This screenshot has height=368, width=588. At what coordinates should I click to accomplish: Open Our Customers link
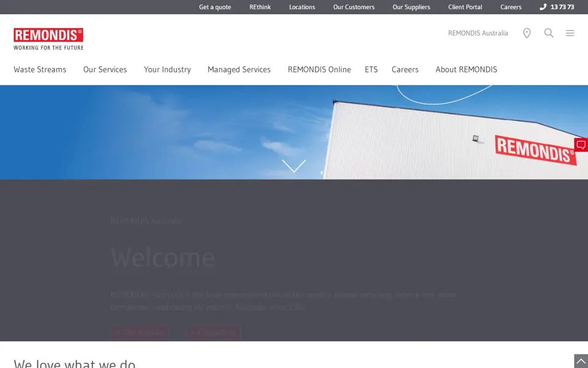(353, 7)
